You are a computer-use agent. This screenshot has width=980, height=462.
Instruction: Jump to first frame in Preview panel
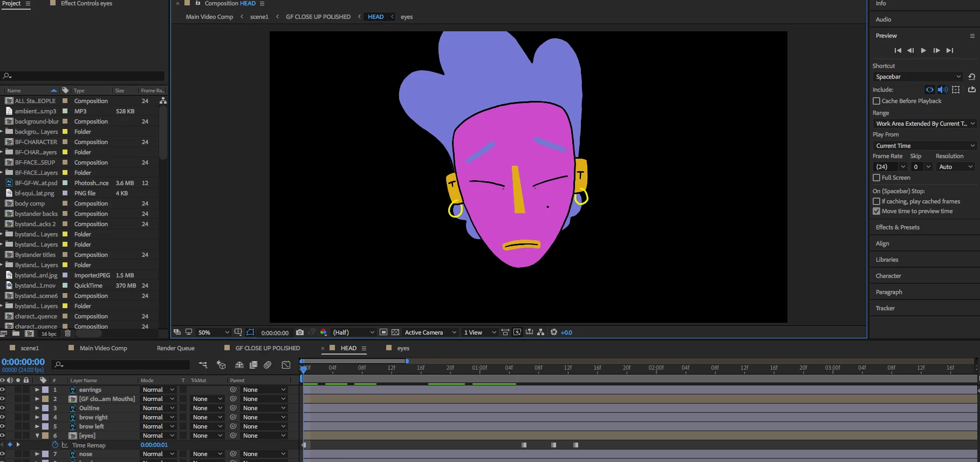point(897,50)
